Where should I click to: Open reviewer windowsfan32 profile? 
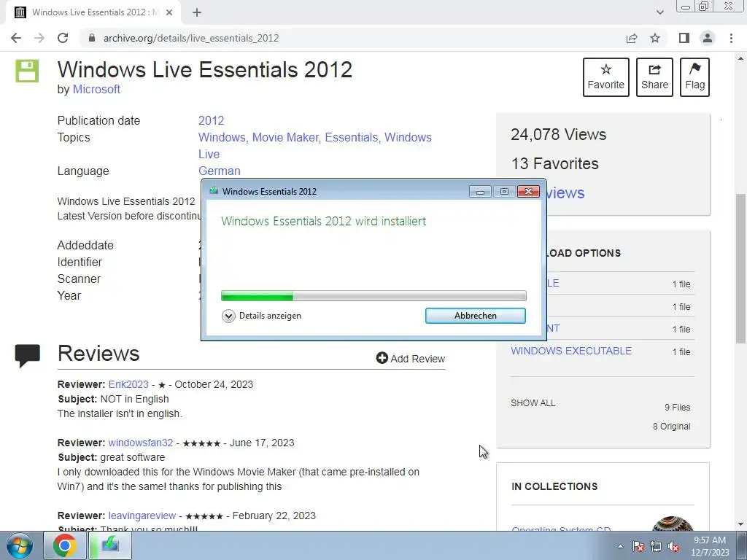pos(141,443)
